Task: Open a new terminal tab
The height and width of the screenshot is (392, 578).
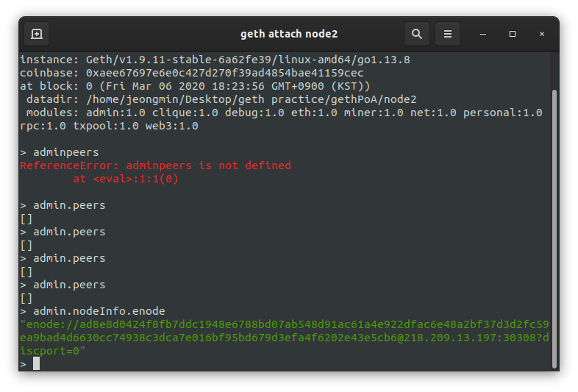Action: (x=37, y=34)
